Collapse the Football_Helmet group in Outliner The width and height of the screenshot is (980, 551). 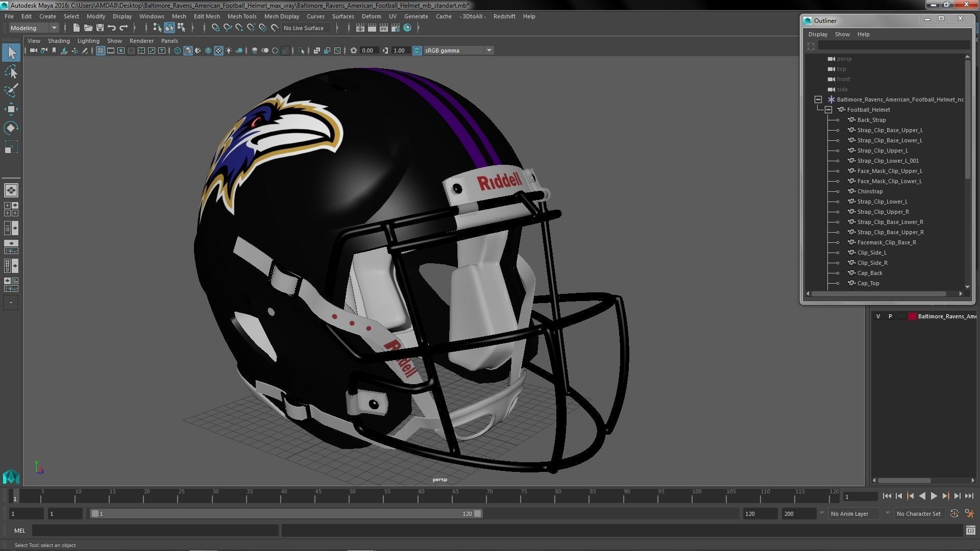click(x=828, y=110)
